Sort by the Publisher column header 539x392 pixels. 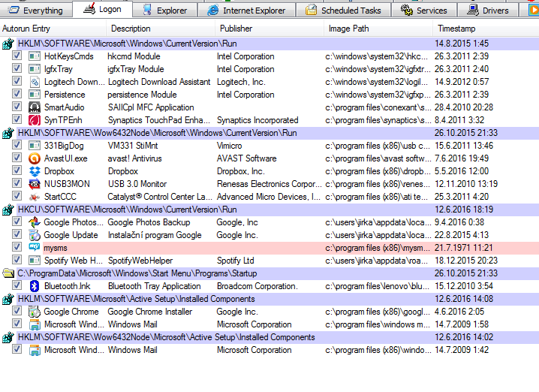pyautogui.click(x=269, y=29)
